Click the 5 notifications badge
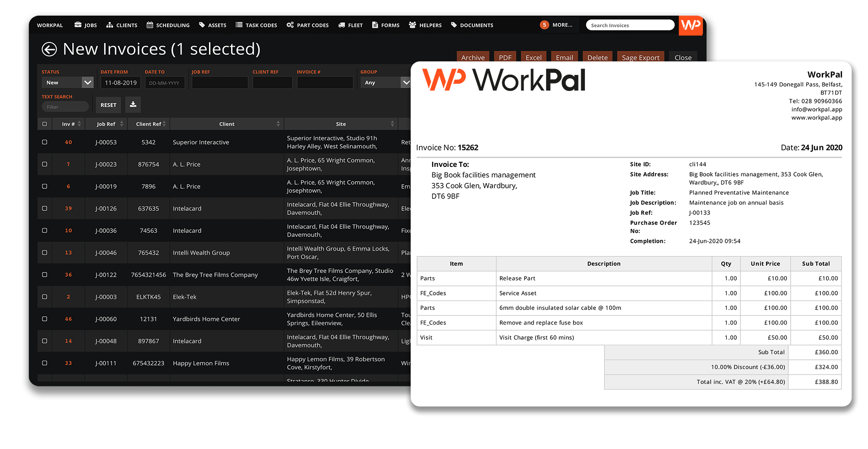868x449 pixels. pyautogui.click(x=544, y=24)
